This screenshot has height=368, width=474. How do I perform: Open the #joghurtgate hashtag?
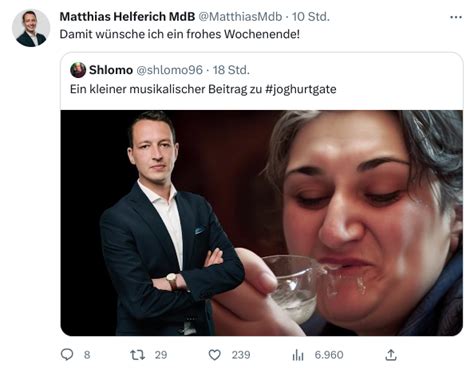pyautogui.click(x=301, y=89)
